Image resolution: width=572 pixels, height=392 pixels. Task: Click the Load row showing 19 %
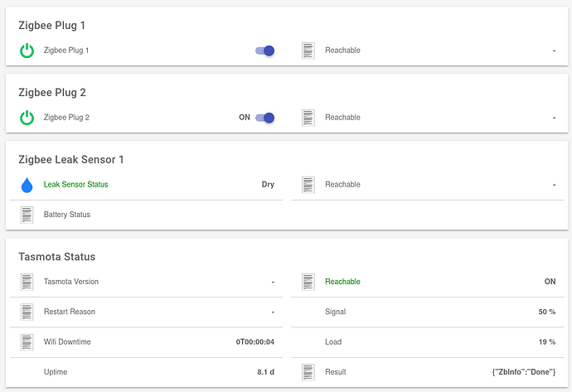(431, 341)
